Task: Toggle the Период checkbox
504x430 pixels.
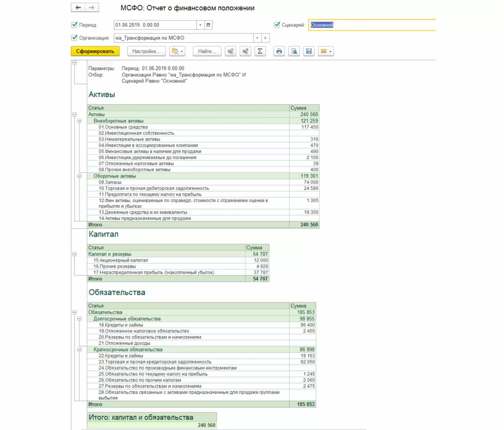Action: [x=75, y=25]
